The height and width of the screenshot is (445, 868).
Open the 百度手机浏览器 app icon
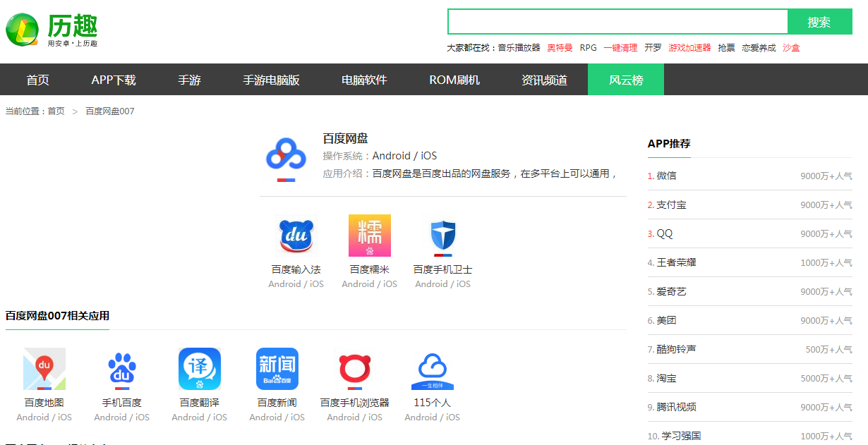click(355, 369)
